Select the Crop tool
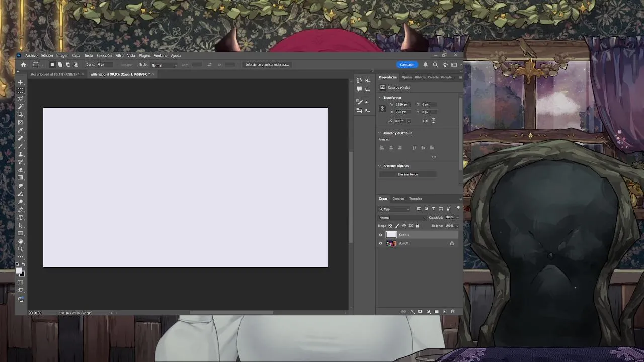 click(20, 114)
